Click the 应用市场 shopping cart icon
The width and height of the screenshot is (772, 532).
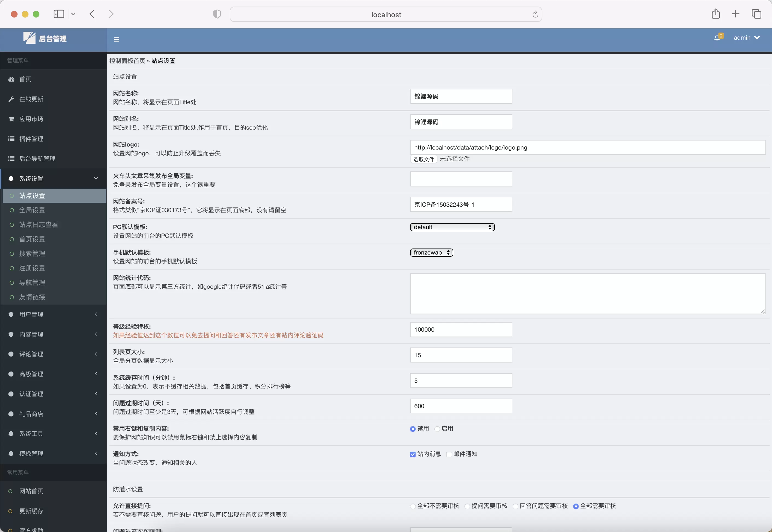click(x=11, y=119)
